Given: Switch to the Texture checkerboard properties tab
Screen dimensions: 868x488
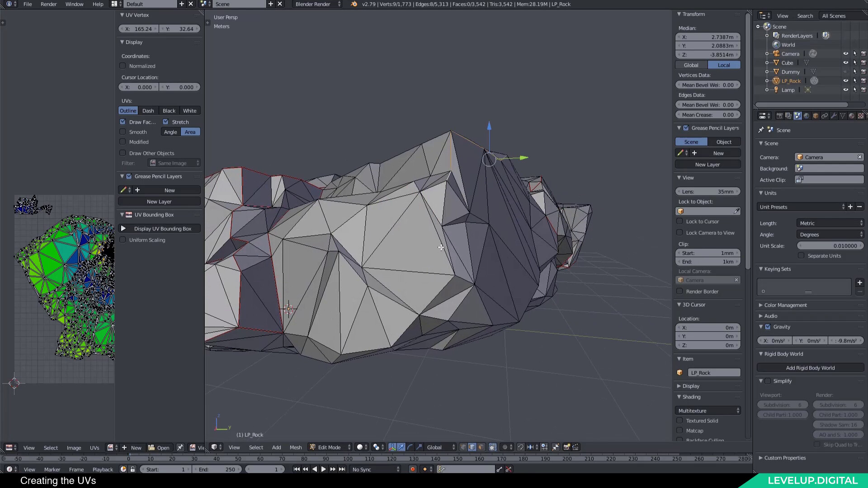Looking at the screenshot, I should (x=861, y=116).
